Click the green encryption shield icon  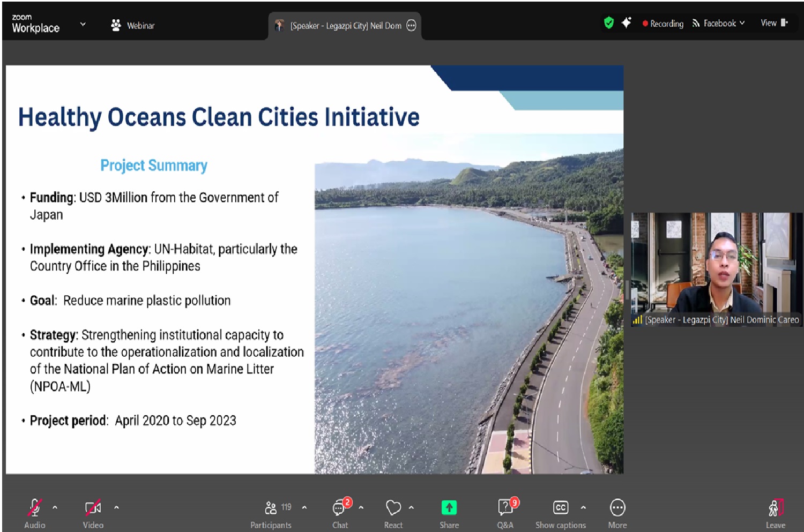[x=608, y=23]
